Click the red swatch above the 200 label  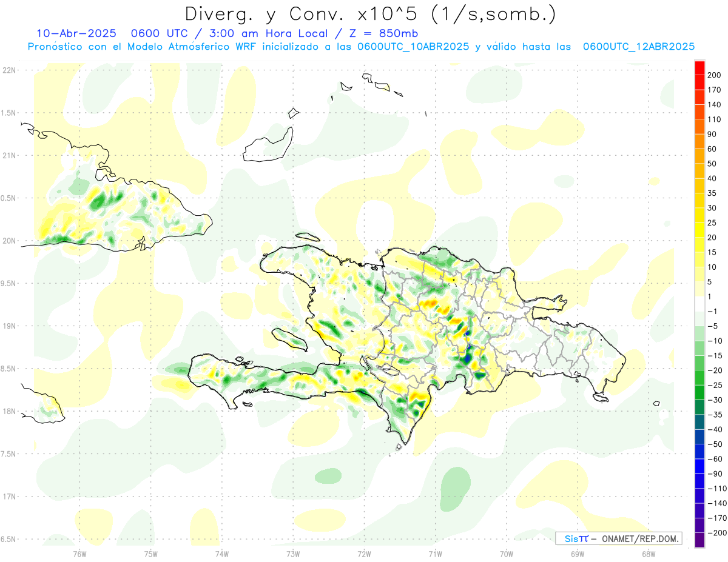[x=699, y=68]
